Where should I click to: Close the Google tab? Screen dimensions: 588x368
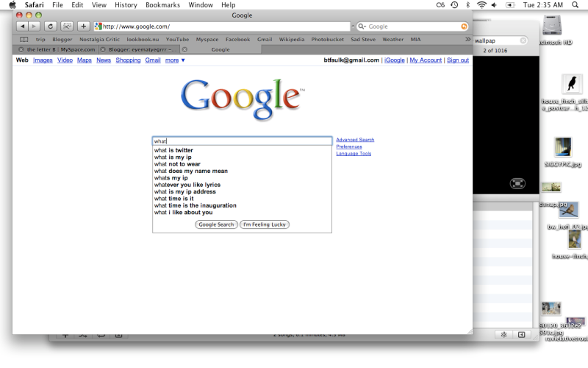tap(184, 49)
